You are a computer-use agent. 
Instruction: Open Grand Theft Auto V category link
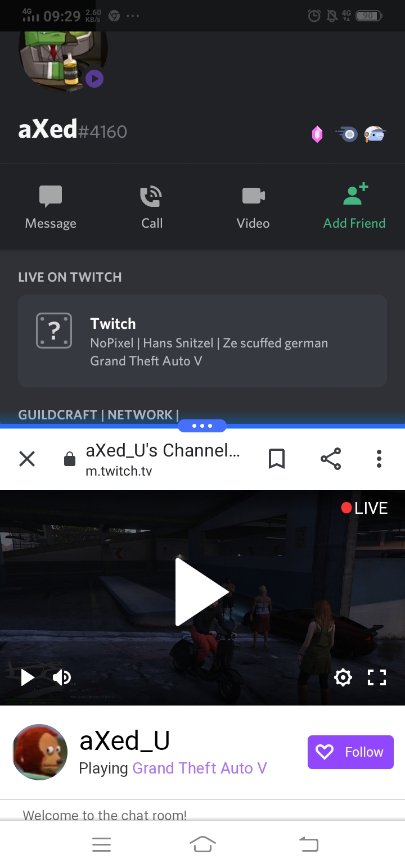200,768
